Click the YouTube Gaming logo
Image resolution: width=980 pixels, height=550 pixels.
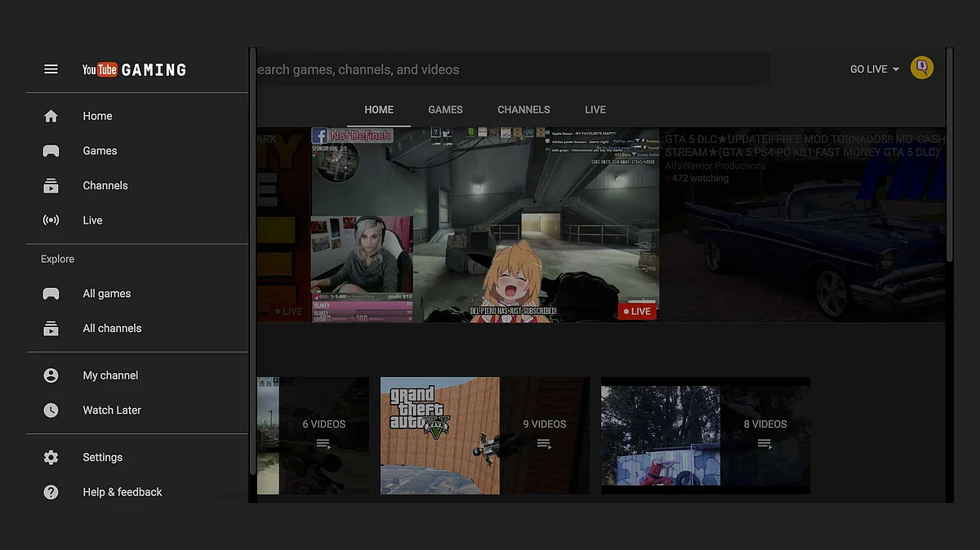(x=134, y=70)
